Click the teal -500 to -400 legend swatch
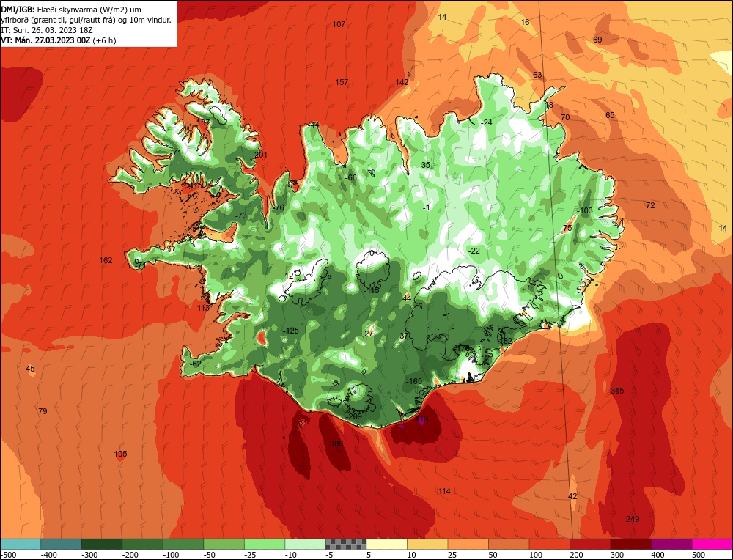This screenshot has width=733, height=560. pyautogui.click(x=21, y=544)
